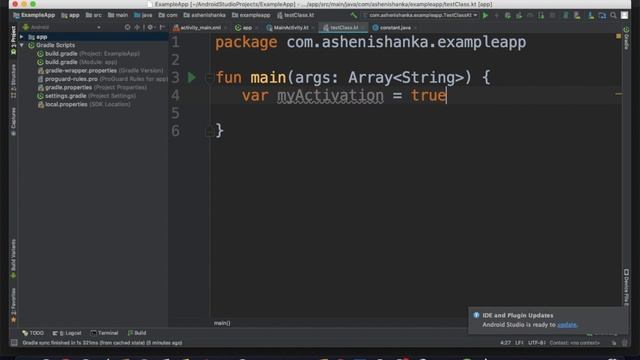The image size is (640, 360).
Task: Click testClass.kt breadcrumb item
Action: 296,16
